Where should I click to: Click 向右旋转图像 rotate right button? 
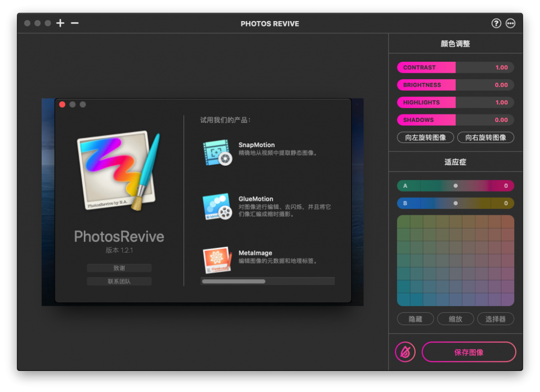coord(486,138)
